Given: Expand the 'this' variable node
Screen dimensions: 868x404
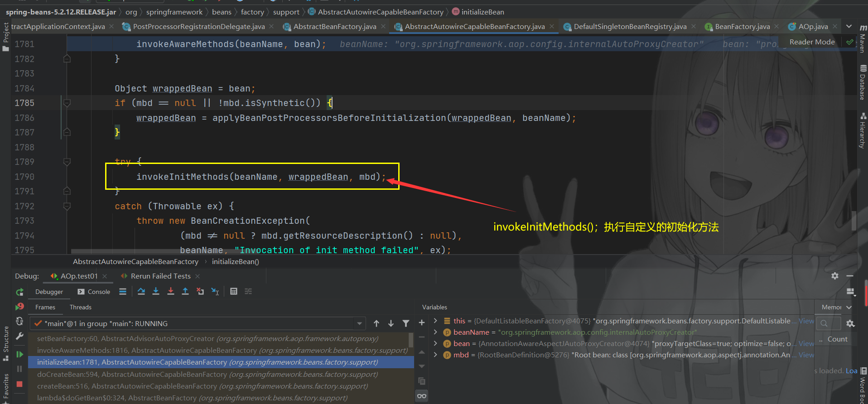Looking at the screenshot, I should 435,321.
